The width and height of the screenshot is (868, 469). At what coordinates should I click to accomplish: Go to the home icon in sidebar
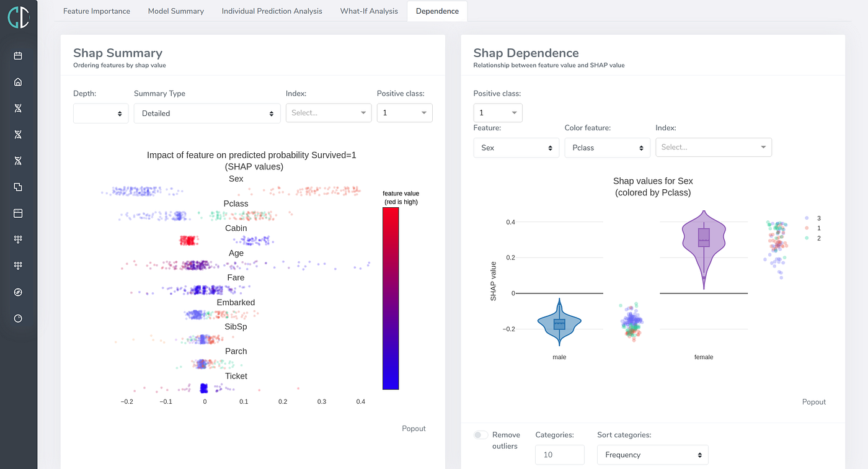[18, 82]
